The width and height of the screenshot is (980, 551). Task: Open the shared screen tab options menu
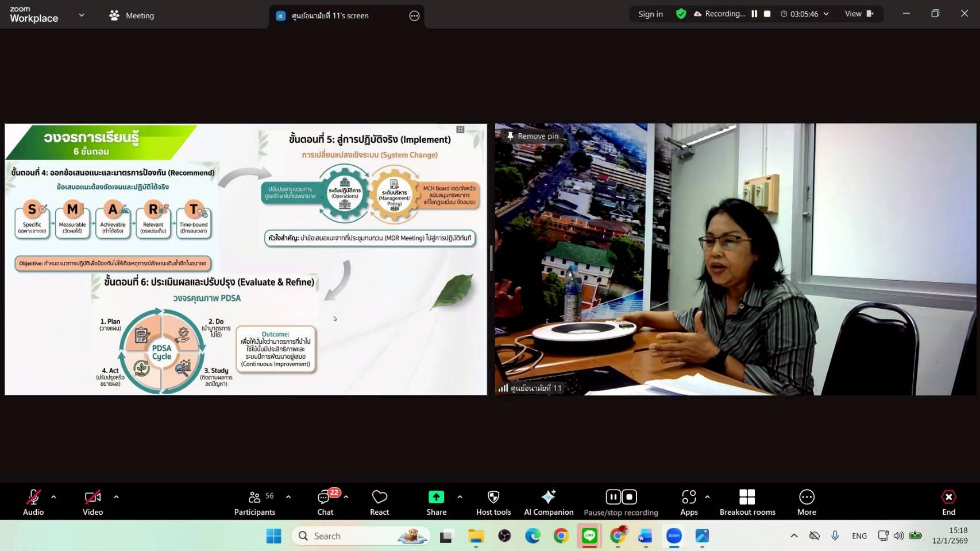coord(414,16)
